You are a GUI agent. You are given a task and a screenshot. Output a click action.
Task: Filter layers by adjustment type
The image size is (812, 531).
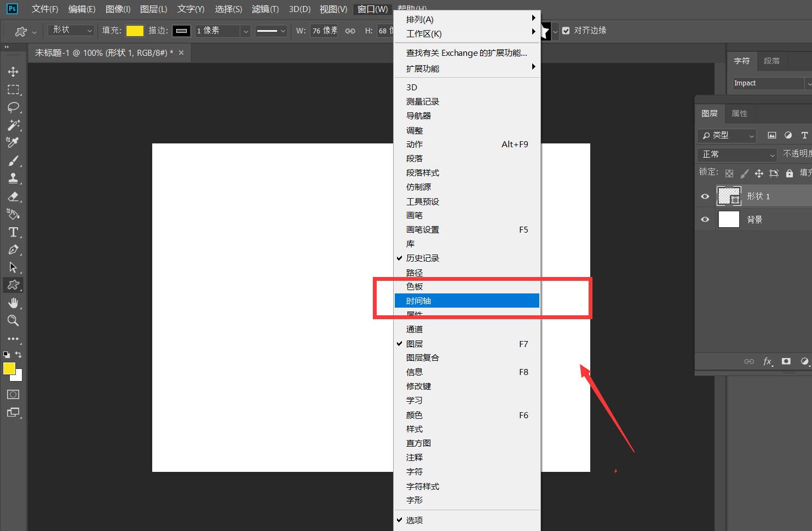pyautogui.click(x=788, y=135)
